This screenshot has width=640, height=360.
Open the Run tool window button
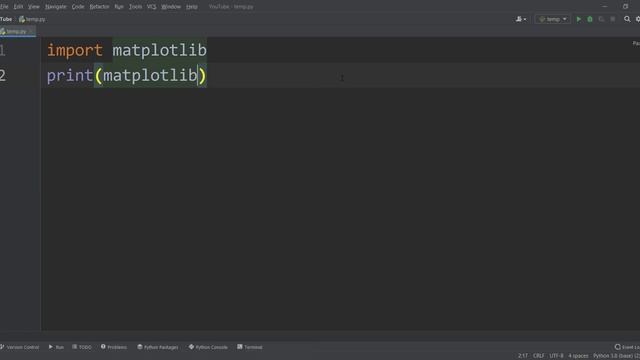tap(56, 347)
